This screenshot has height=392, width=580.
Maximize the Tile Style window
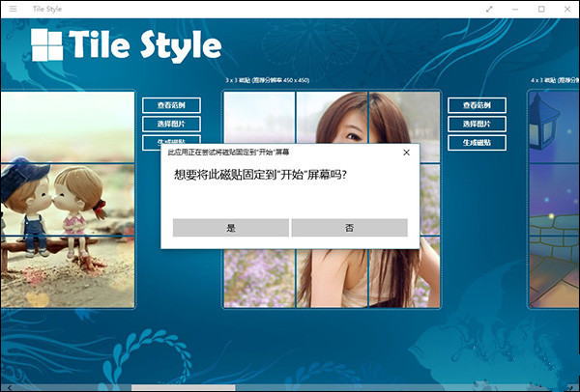point(541,9)
